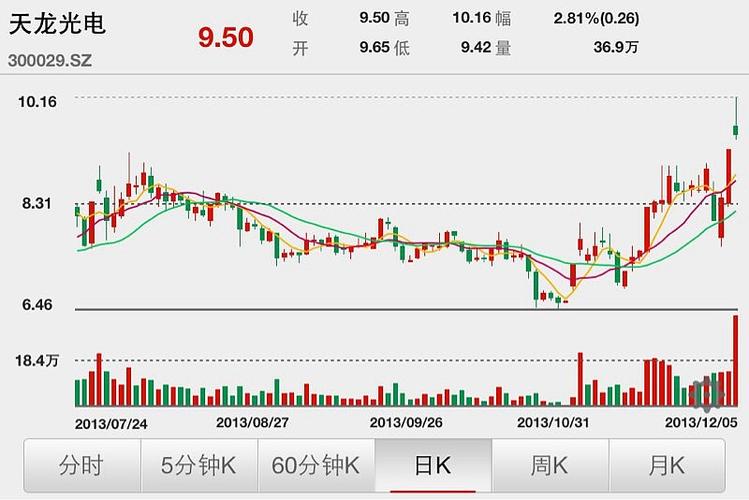The height and width of the screenshot is (500, 749).
Task: Click the 10.16 price axis label
Action: pos(38,101)
